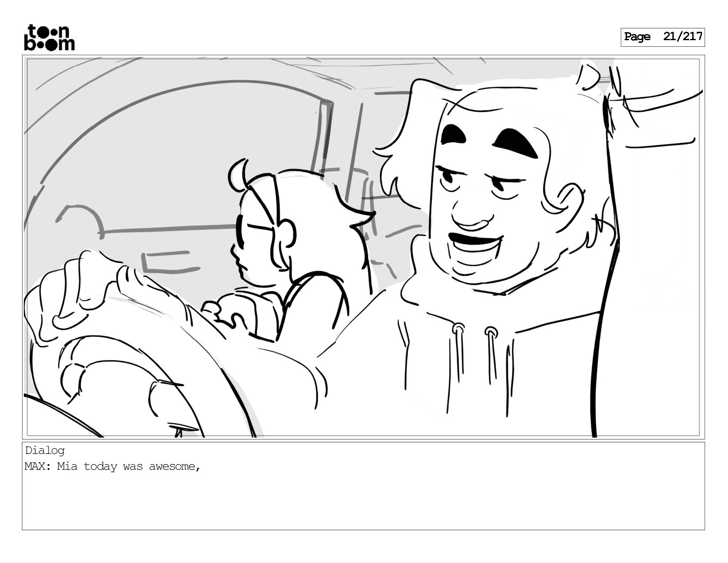This screenshot has height=563, width=728.
Task: Select the dialog line 'MAX: Mia today was awesome,'
Action: [x=113, y=467]
